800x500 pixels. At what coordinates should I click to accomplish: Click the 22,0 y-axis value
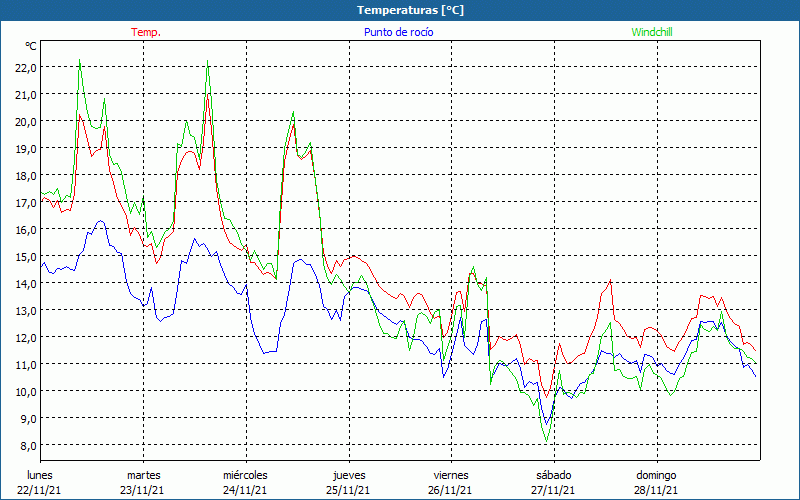[x=26, y=67]
